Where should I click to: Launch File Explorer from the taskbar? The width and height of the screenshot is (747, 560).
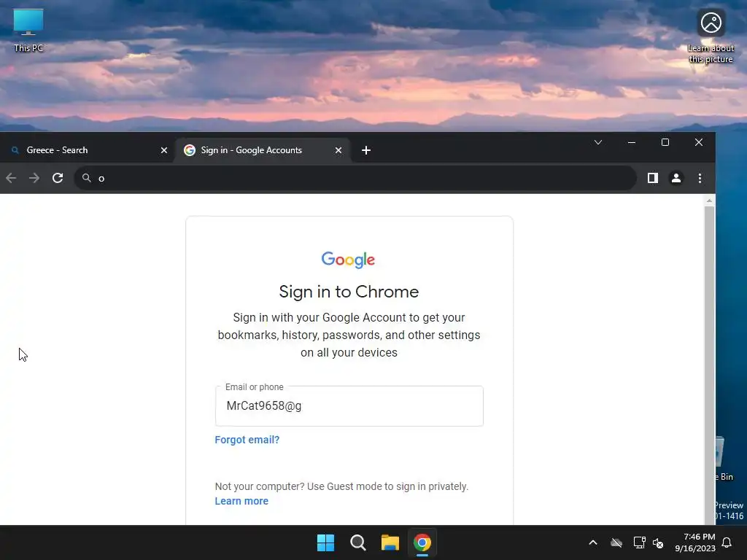click(390, 542)
